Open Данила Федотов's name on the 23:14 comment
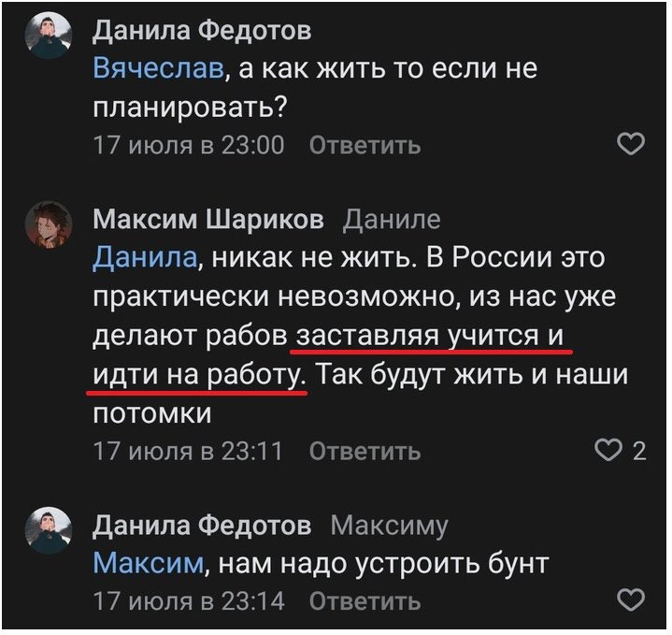 [202, 526]
